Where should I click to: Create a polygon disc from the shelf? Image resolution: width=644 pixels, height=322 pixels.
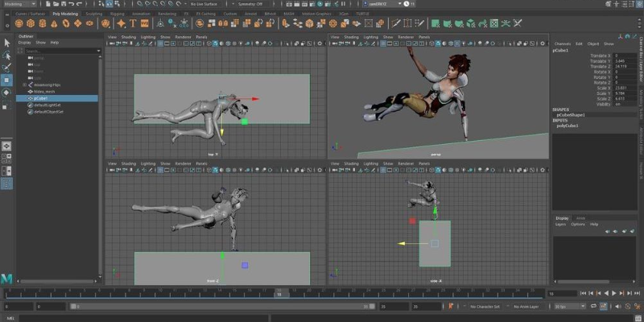point(89,23)
